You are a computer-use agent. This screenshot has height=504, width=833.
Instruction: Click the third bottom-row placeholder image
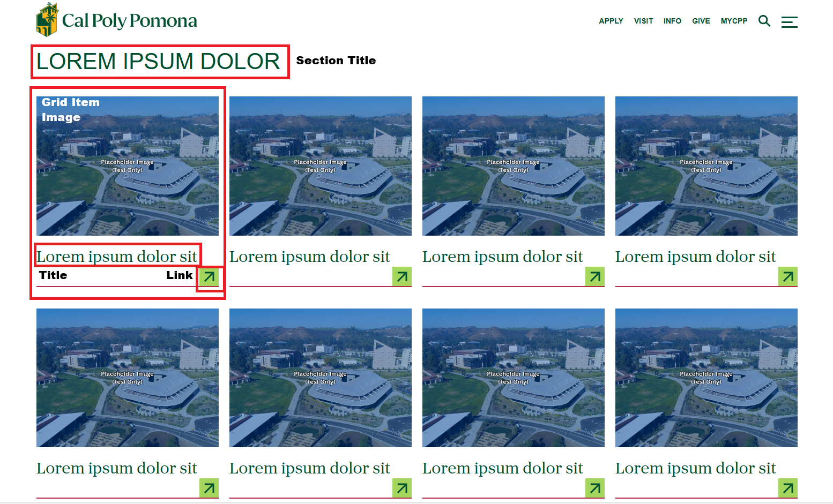(x=514, y=378)
